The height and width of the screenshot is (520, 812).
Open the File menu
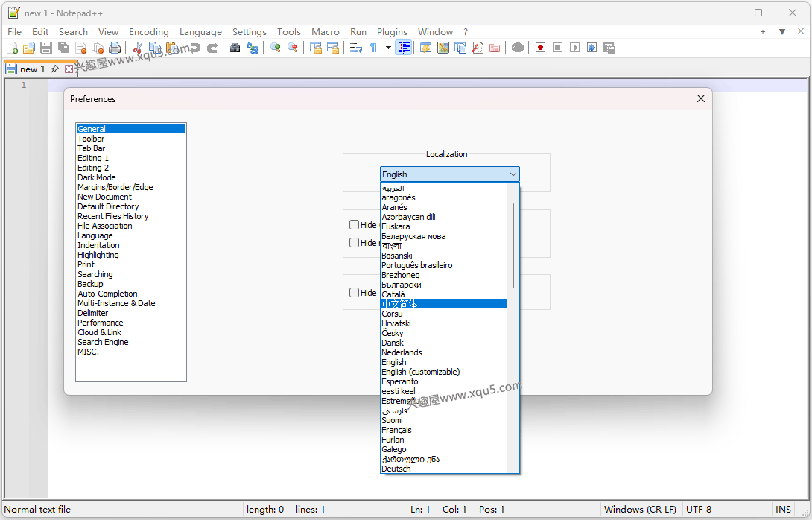click(x=14, y=32)
